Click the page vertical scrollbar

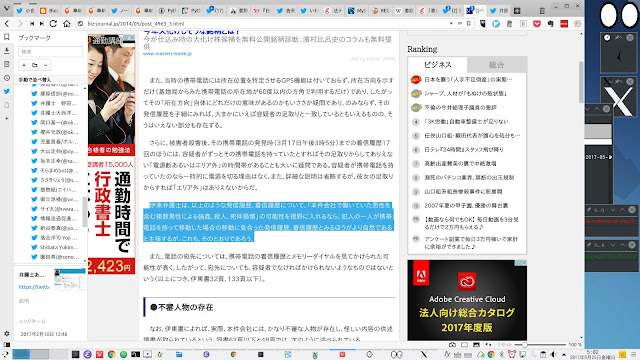[581, 82]
